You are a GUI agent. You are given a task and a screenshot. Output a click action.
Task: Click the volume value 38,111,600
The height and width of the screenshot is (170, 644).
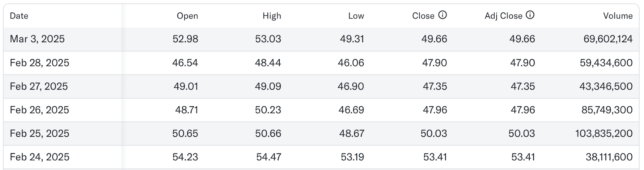point(609,157)
